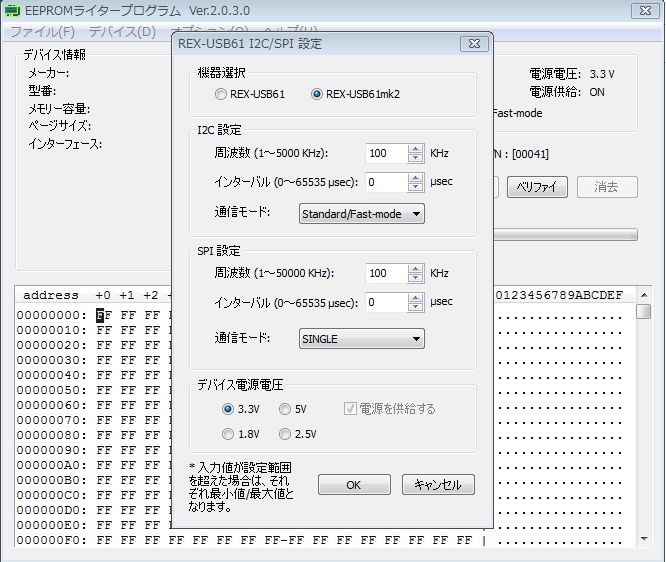666x562 pixels.
Task: Click address row 000000F0 in hex view
Action: coord(51,540)
